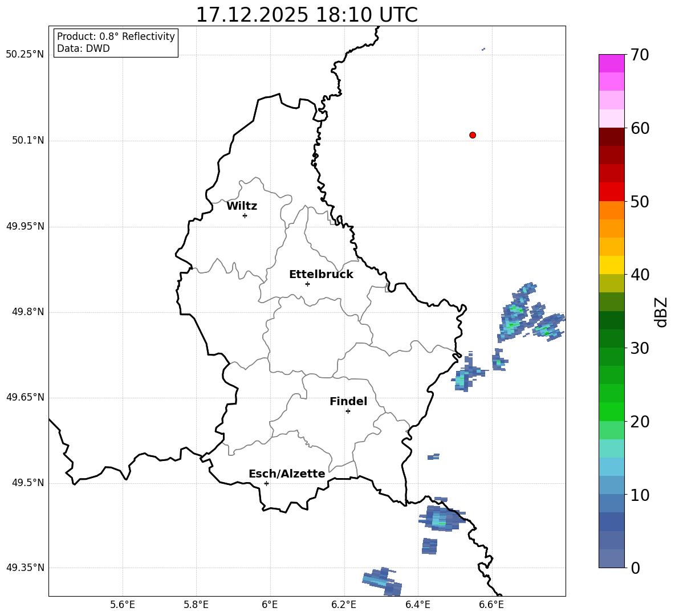Click the 40 tick on the colorbar
The width and height of the screenshot is (675, 616).
640,275
